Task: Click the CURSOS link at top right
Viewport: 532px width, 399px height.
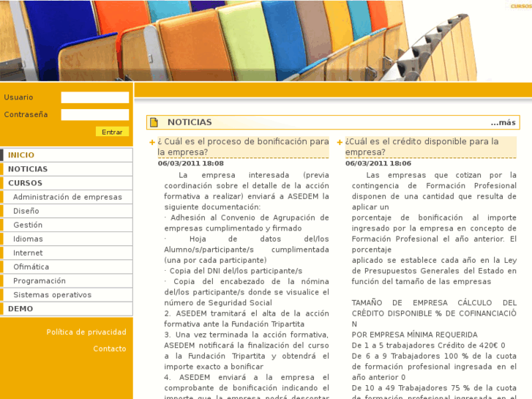Action: [x=521, y=6]
